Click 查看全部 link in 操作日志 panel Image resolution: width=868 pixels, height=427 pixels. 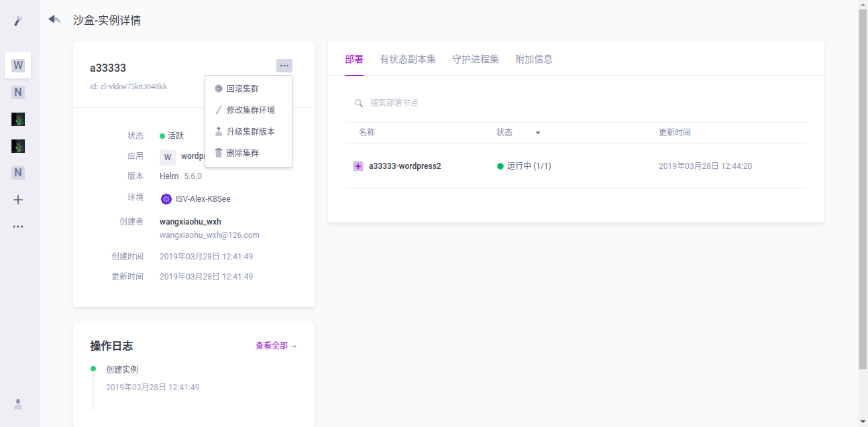(x=275, y=345)
